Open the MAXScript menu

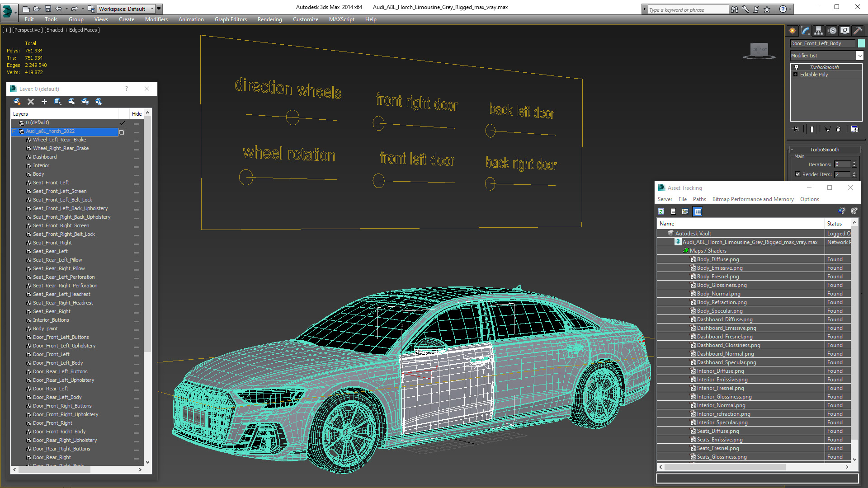point(341,19)
